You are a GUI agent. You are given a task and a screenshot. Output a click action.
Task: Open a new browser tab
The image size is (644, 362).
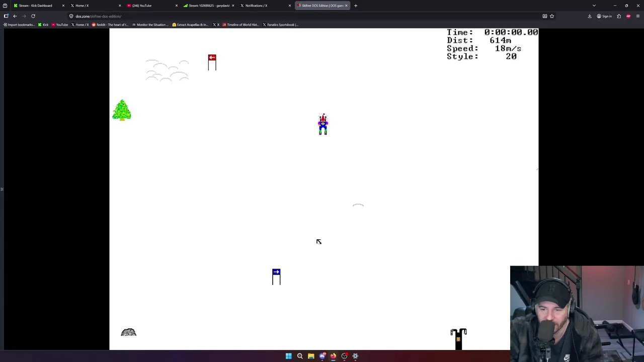pos(356,6)
